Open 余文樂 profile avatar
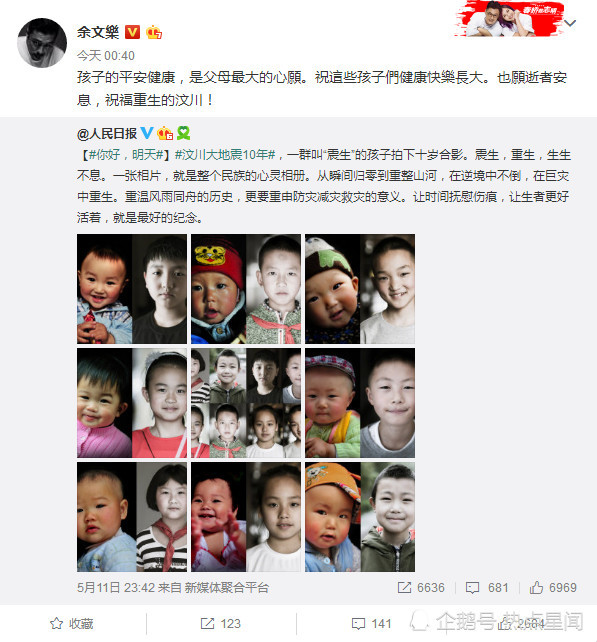597x642 pixels. pyautogui.click(x=42, y=43)
